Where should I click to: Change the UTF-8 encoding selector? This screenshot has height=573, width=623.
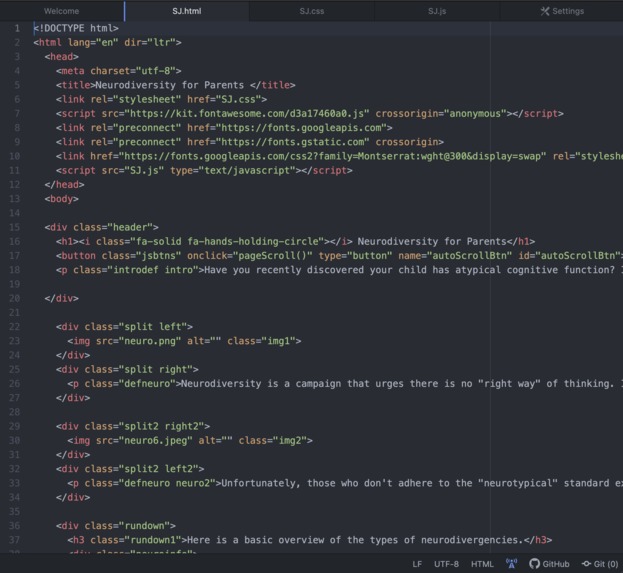click(x=446, y=564)
